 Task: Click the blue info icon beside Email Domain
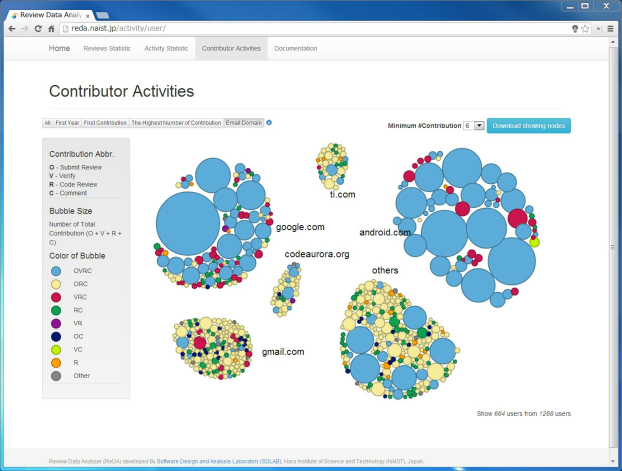tap(269, 123)
